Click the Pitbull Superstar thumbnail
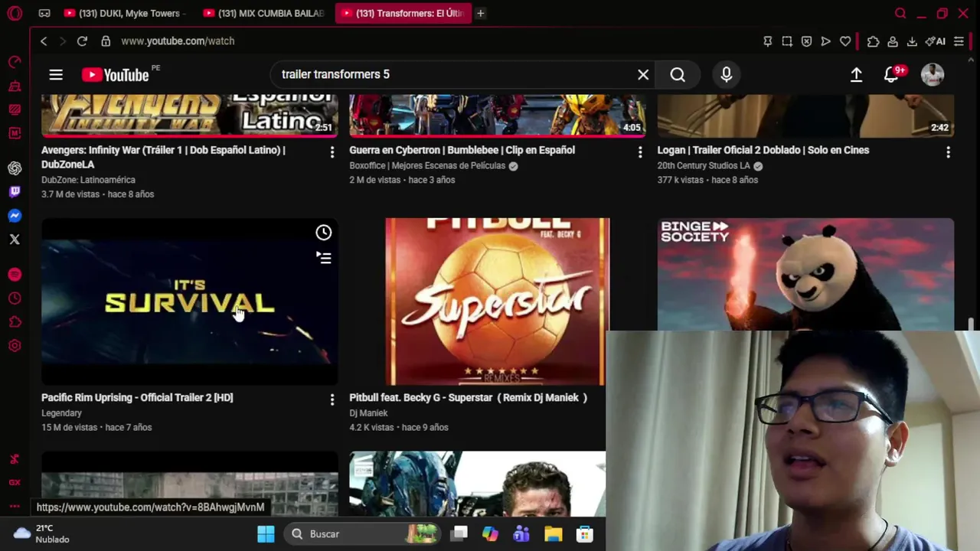 click(x=498, y=302)
